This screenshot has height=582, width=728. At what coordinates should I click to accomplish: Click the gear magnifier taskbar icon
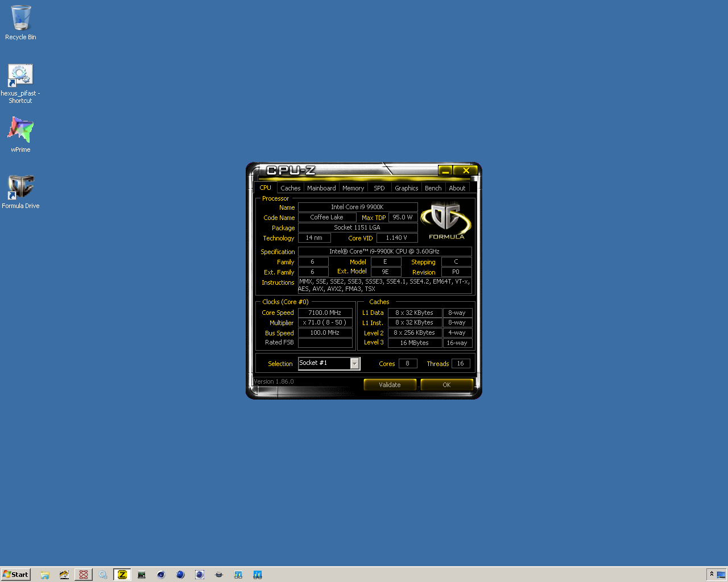pyautogui.click(x=103, y=575)
